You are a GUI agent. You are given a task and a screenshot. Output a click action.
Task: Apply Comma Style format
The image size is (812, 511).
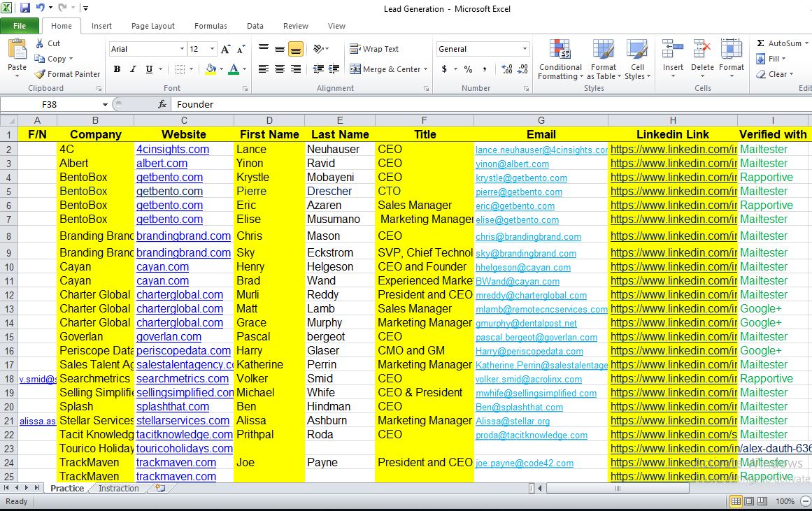484,69
